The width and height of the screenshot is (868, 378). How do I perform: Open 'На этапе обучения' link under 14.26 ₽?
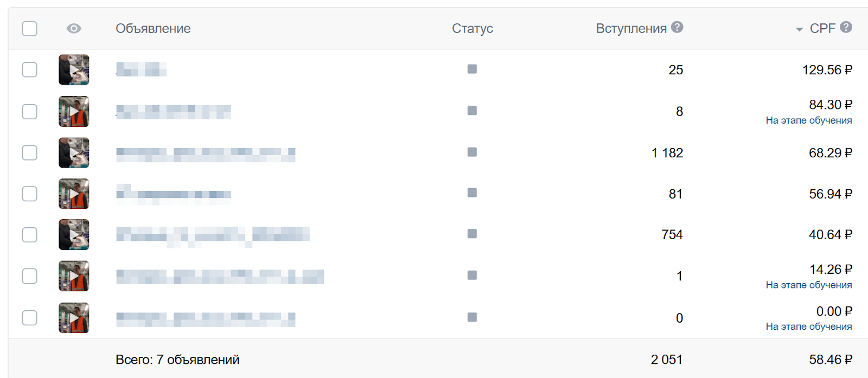pyautogui.click(x=808, y=285)
